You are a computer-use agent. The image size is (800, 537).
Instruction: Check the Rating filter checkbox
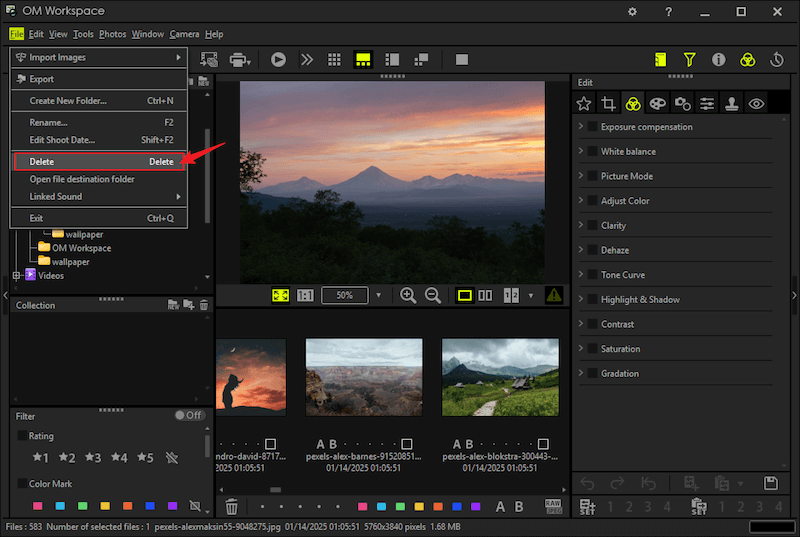click(22, 436)
